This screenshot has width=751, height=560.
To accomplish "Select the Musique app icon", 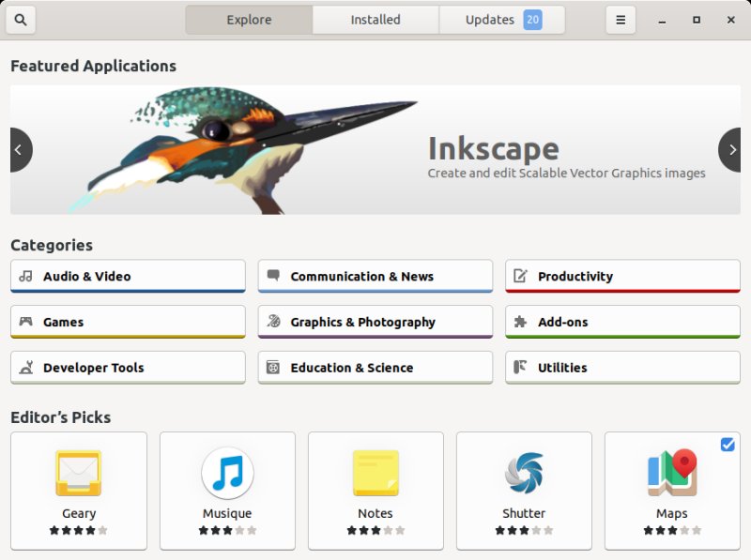I will [x=226, y=474].
